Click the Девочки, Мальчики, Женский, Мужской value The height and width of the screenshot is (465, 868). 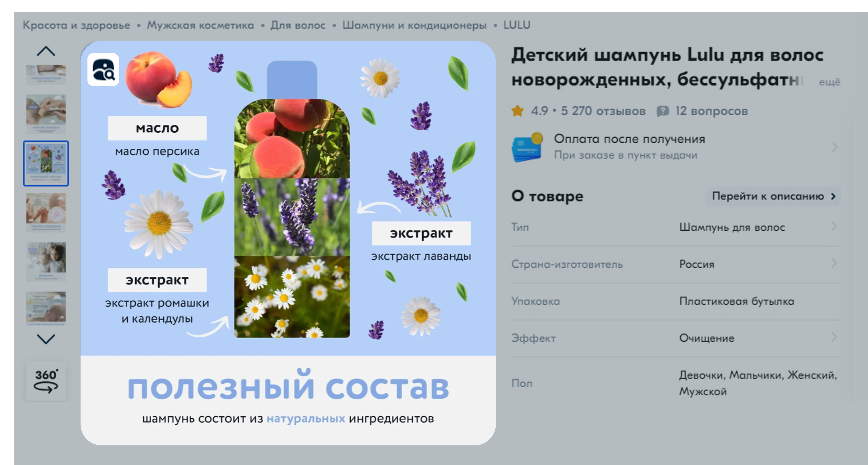[x=758, y=383]
